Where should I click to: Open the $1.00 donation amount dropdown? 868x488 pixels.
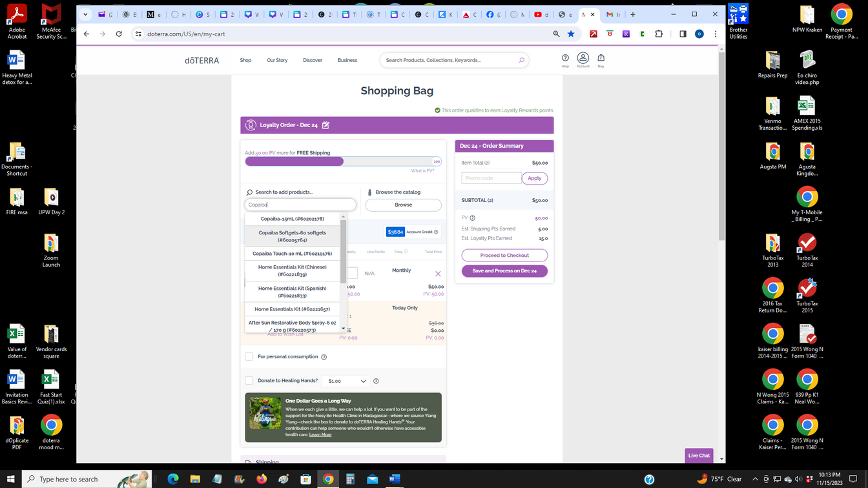(346, 381)
